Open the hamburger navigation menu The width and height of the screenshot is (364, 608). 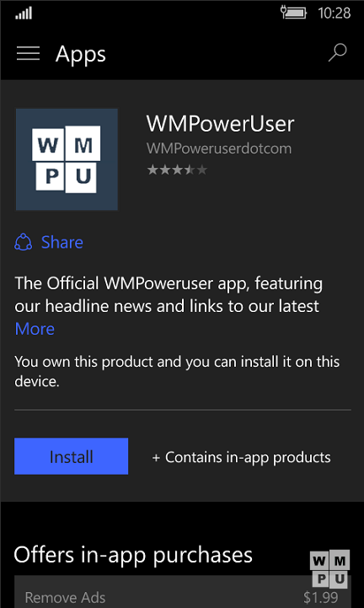tap(29, 53)
